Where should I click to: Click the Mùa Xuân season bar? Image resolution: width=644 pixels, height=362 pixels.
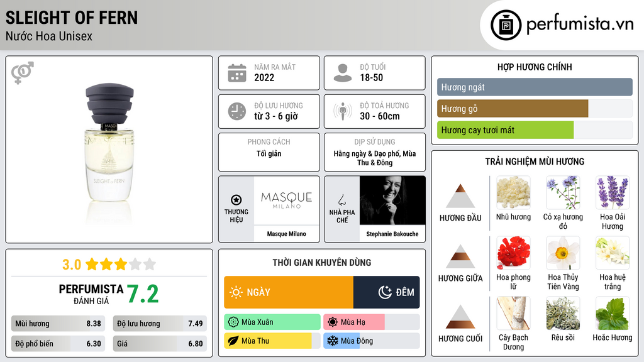click(272, 322)
